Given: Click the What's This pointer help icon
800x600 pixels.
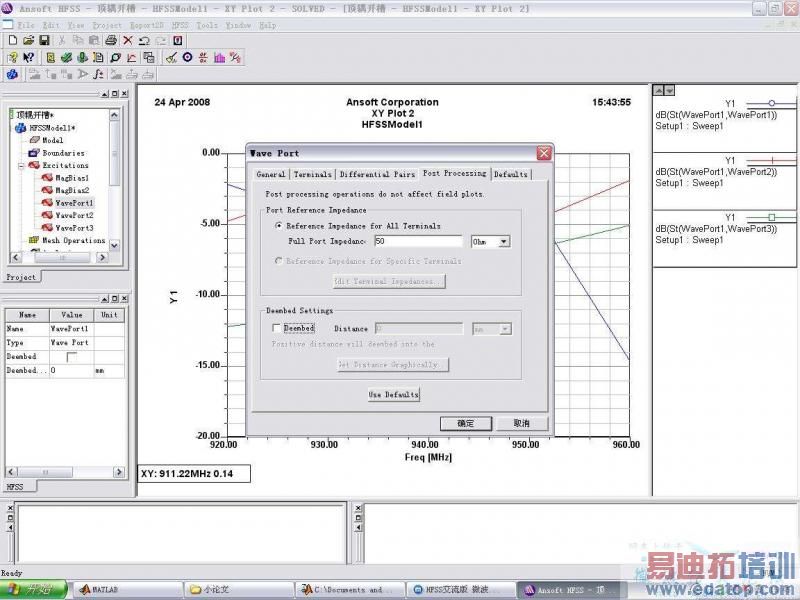Looking at the screenshot, I should click(x=29, y=58).
